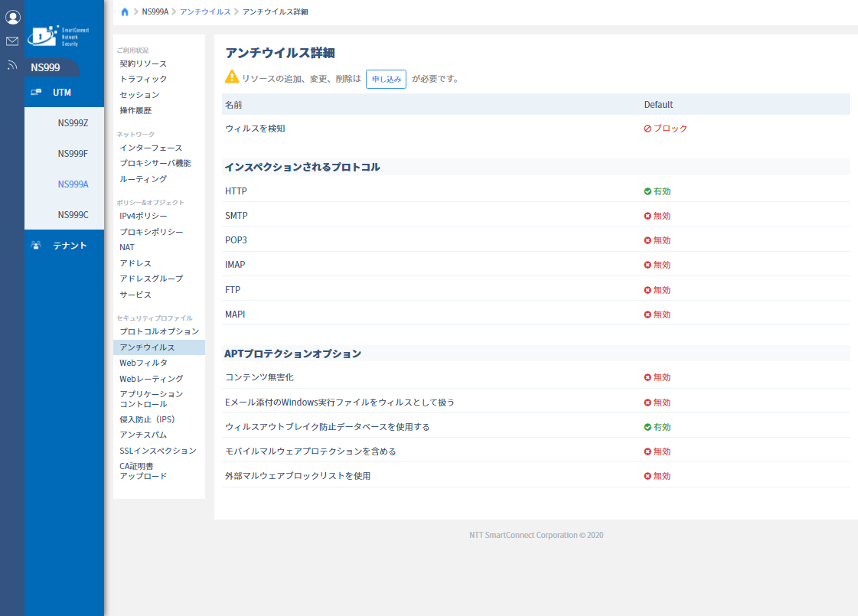Viewport: 858px width, 616px height.
Task: Open NAT menu item
Action: tap(127, 247)
